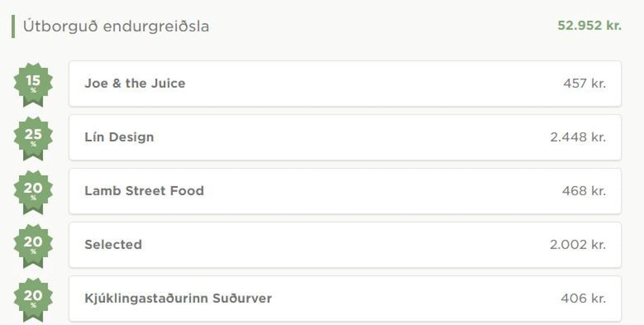The height and width of the screenshot is (325, 644).
Task: Click the percent symbol in the 15 badge
Action: [33, 90]
